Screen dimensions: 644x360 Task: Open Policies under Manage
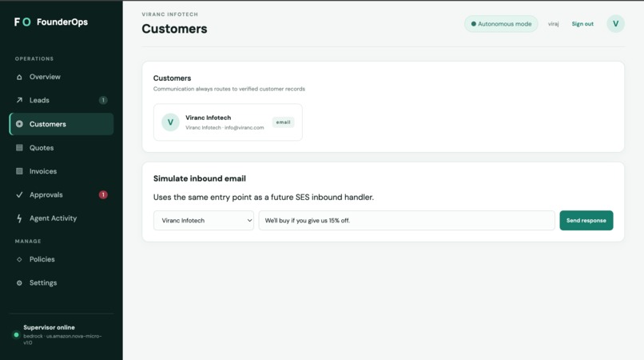[x=62, y=259]
